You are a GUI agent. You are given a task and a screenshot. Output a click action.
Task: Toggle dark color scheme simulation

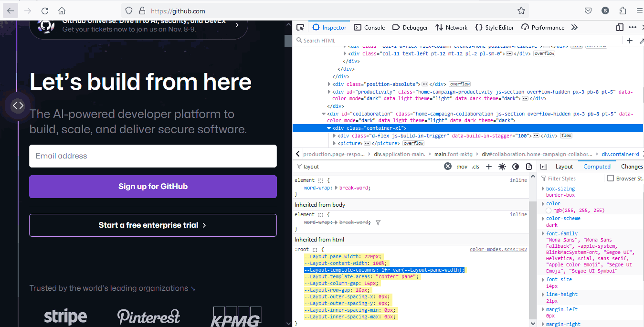pos(515,166)
